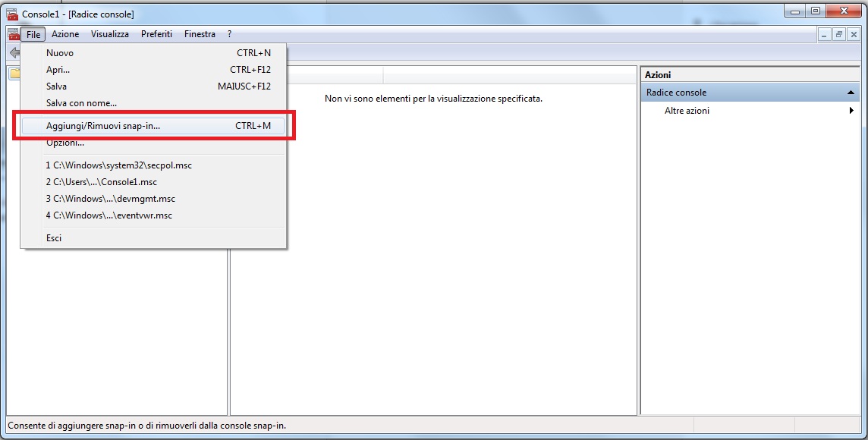Choose Esci to exit the console
Image resolution: width=868 pixels, height=440 pixels.
click(x=153, y=238)
